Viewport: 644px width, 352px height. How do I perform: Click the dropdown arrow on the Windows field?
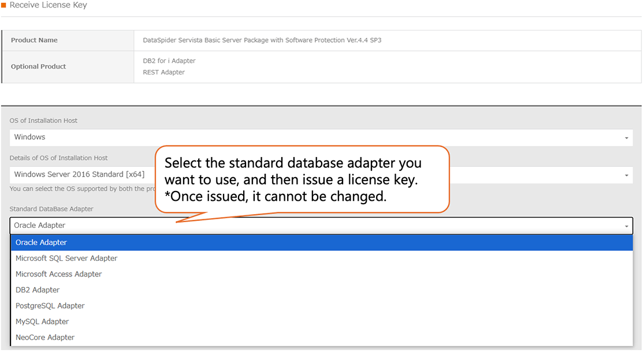click(626, 137)
